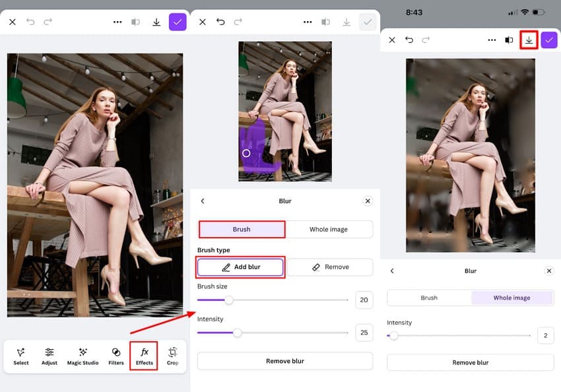Select the Effects tool in the toolbar
Viewport: 561px width, 392px height.
click(144, 356)
